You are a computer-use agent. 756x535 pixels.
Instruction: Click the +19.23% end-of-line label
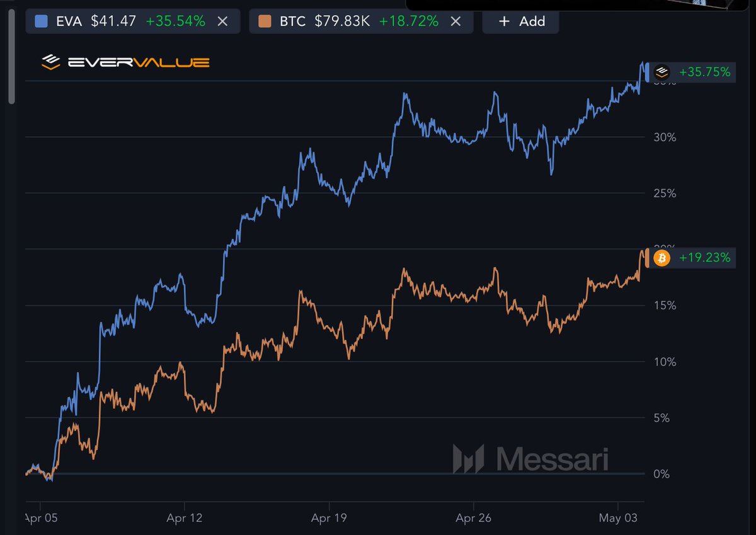(x=704, y=257)
